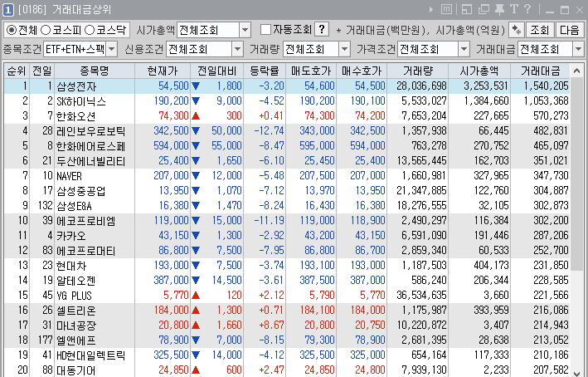Sort by 등락률 column header

pos(265,71)
